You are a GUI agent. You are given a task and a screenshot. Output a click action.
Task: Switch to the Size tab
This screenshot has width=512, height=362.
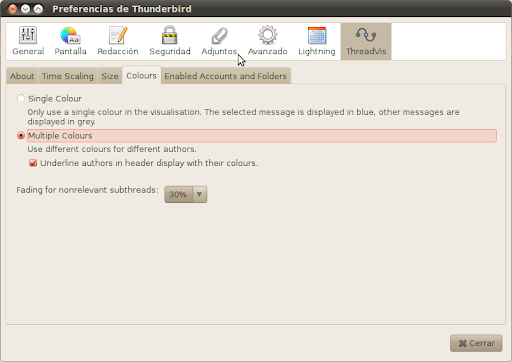click(x=110, y=76)
